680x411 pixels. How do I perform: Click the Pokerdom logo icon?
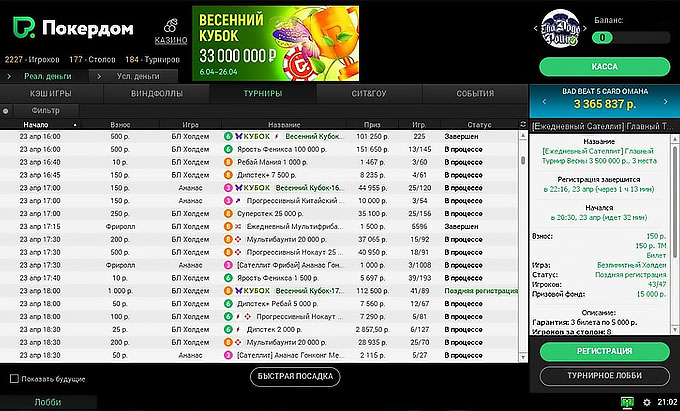coord(23,27)
